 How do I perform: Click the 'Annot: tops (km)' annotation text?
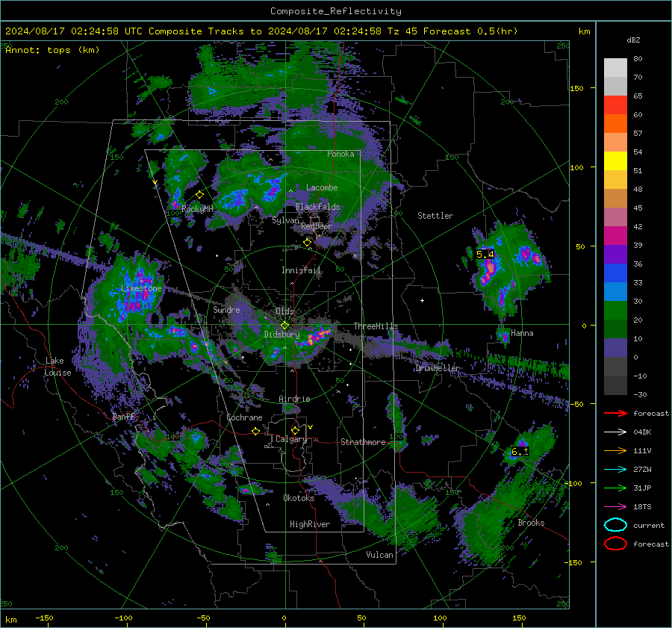coord(52,50)
